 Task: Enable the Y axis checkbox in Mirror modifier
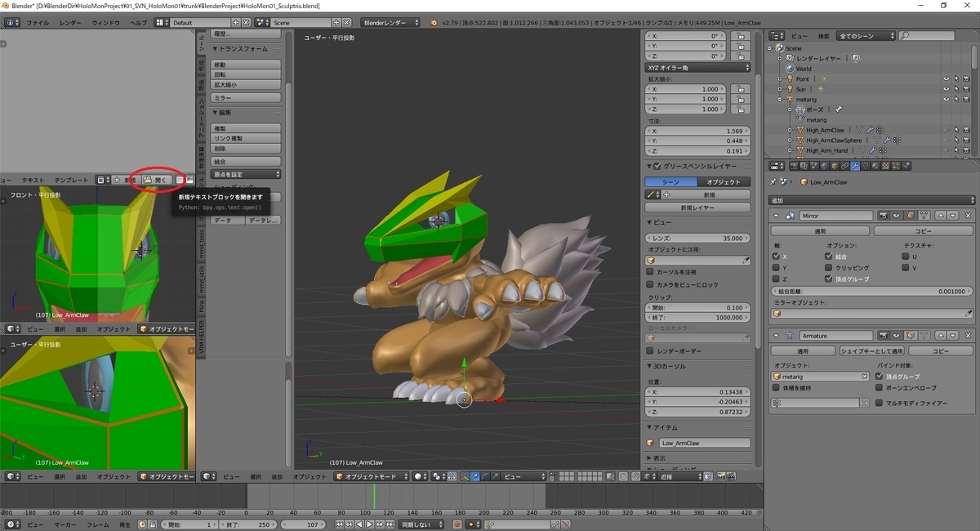pyautogui.click(x=775, y=267)
